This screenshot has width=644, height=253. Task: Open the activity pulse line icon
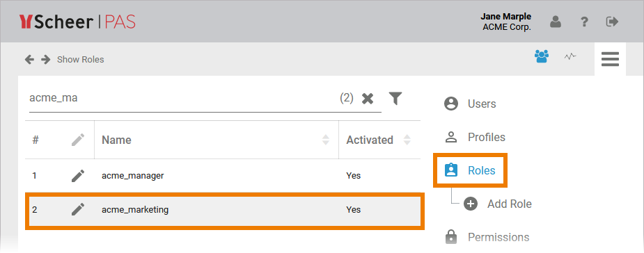570,56
